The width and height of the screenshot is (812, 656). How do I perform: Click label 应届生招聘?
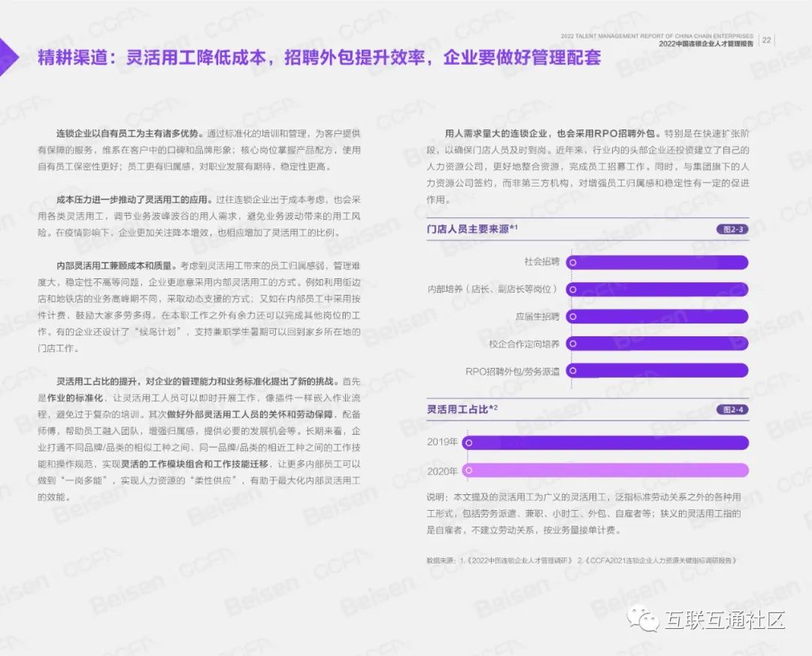[x=538, y=316]
